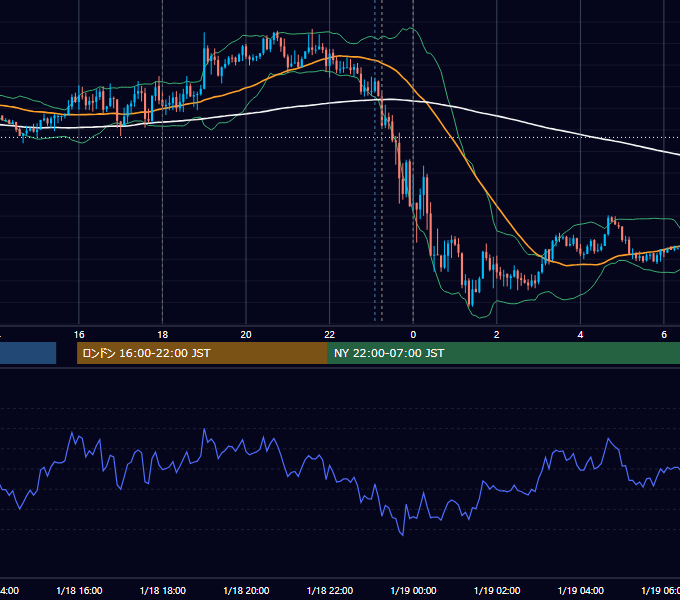The image size is (680, 600).
Task: Click the 1/18 18:00 date label
Action: [163, 591]
